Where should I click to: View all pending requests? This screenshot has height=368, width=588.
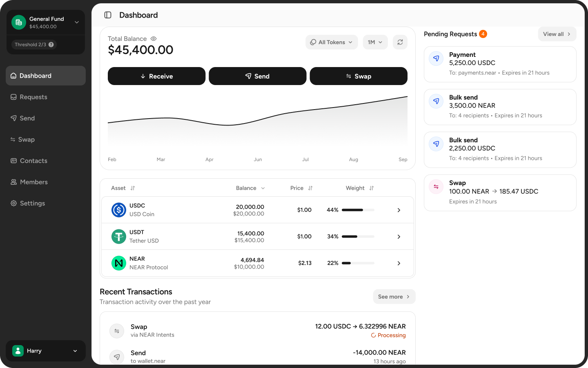click(557, 34)
